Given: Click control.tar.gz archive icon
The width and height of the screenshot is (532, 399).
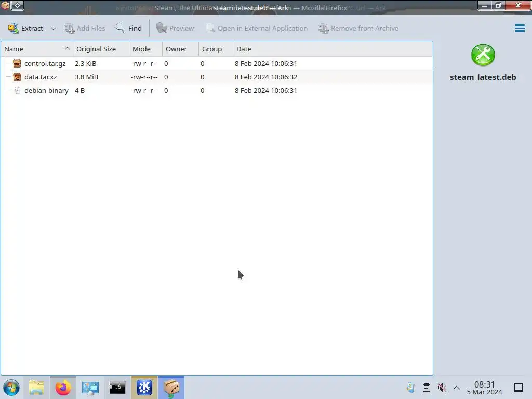Looking at the screenshot, I should [17, 63].
